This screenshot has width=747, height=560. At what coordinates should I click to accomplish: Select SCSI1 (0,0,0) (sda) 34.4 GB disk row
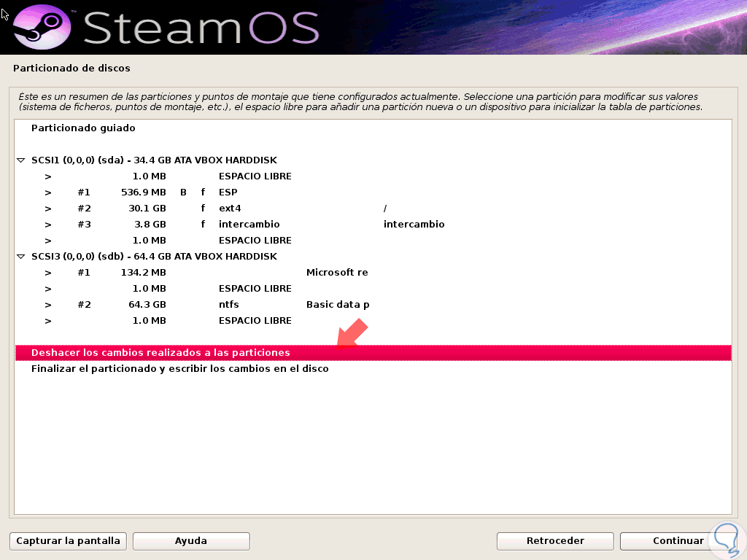(x=373, y=160)
